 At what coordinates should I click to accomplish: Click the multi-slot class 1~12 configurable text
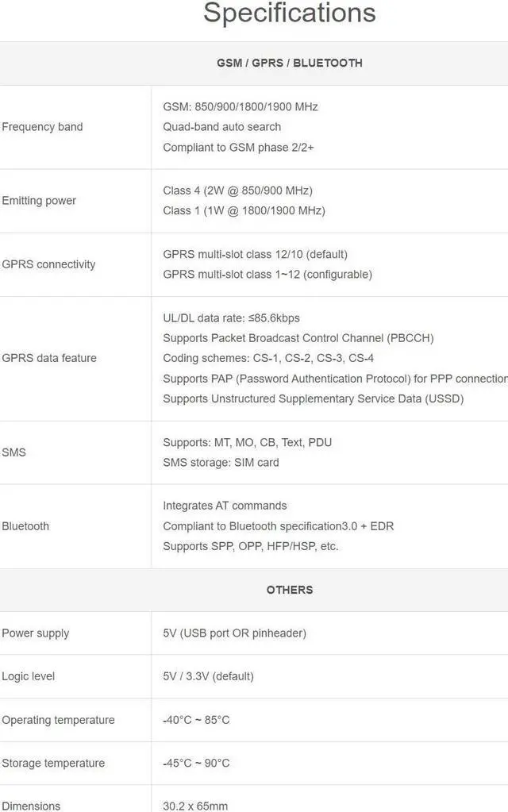click(x=267, y=275)
